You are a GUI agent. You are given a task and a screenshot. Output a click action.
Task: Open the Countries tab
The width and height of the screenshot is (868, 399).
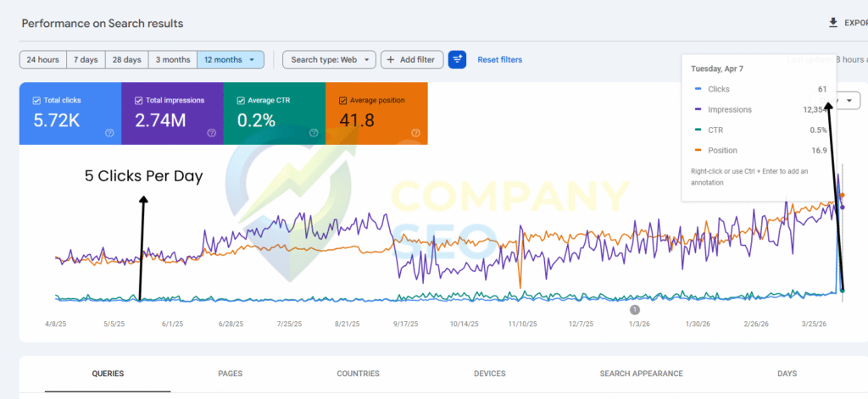point(358,374)
